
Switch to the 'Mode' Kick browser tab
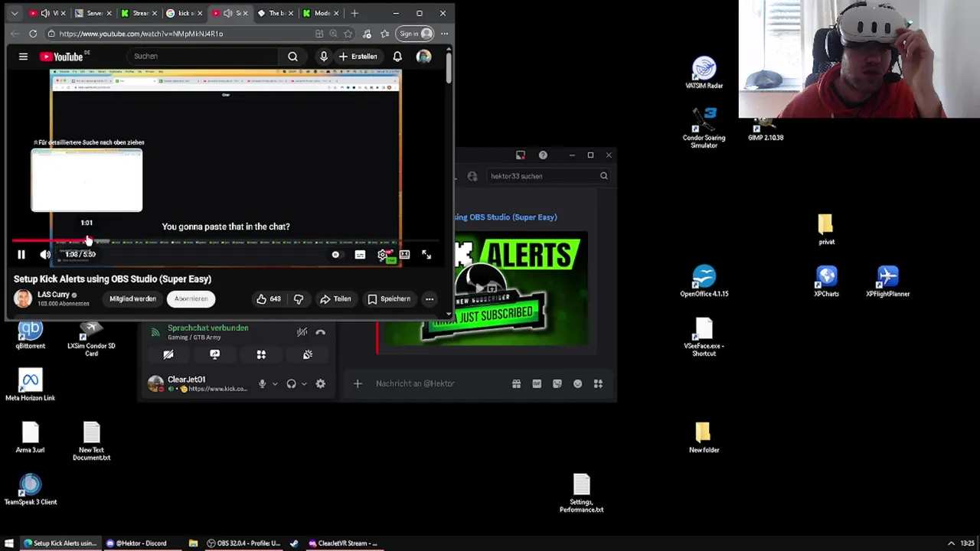(x=322, y=13)
